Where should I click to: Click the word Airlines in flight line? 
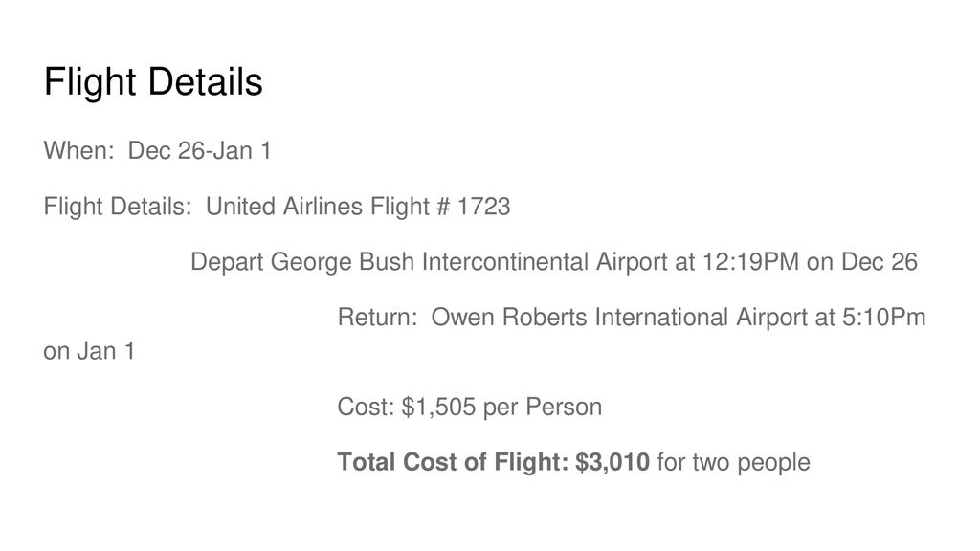[x=323, y=207]
